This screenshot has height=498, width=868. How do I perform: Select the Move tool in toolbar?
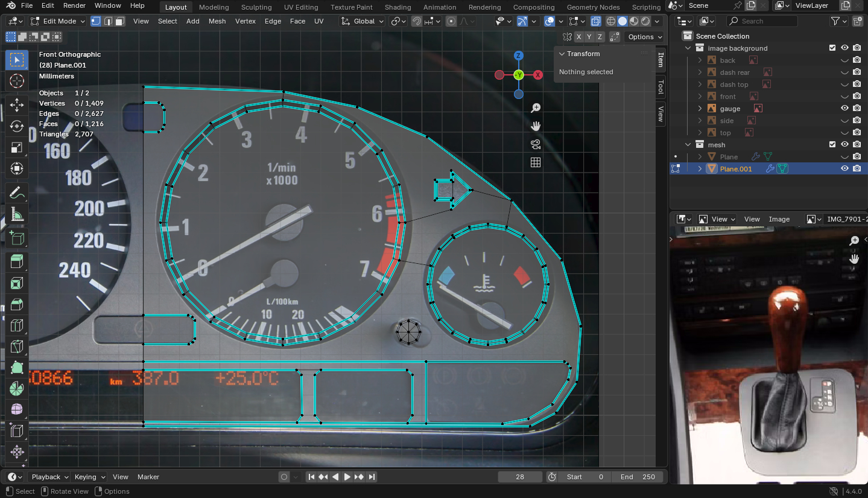(x=17, y=104)
